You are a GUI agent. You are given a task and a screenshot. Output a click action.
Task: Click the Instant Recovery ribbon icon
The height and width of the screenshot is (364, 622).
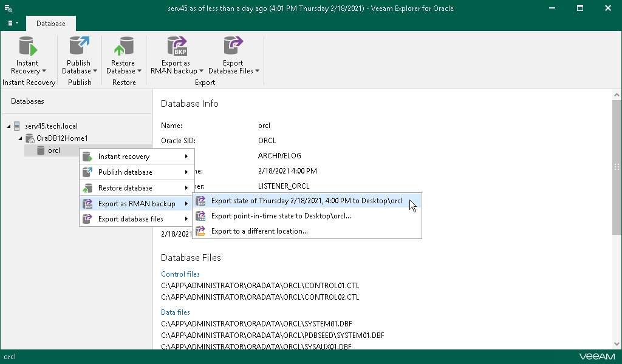(x=28, y=46)
